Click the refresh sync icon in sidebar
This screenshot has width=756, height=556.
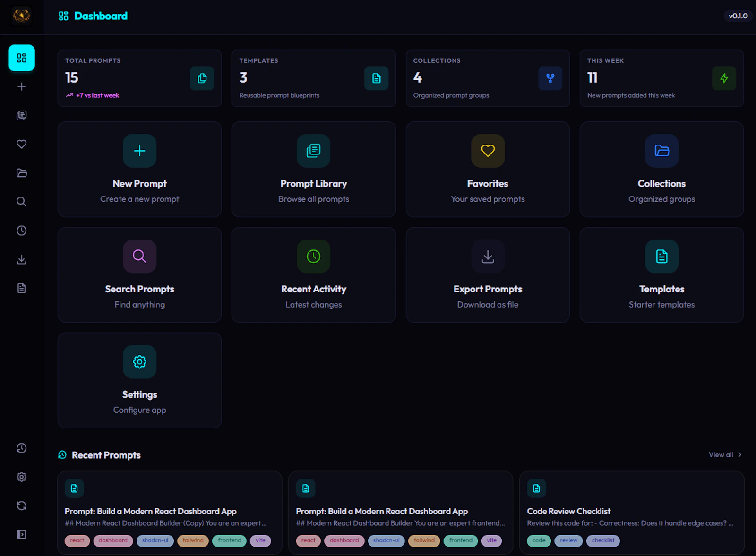(21, 506)
